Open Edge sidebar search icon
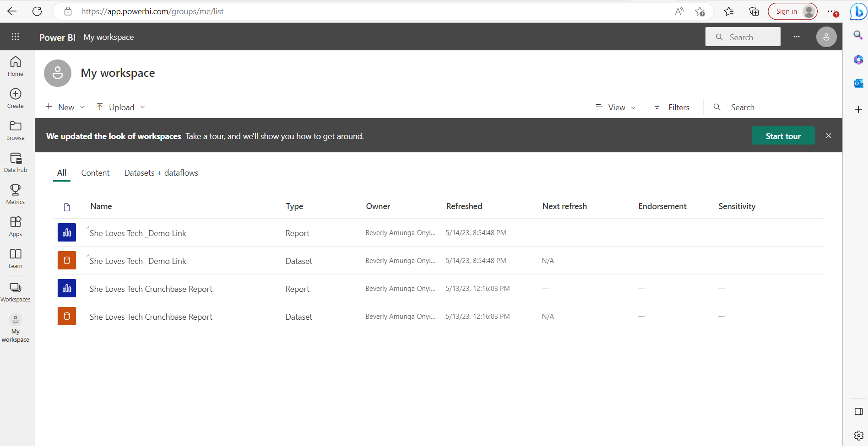This screenshot has width=868, height=446. click(858, 35)
